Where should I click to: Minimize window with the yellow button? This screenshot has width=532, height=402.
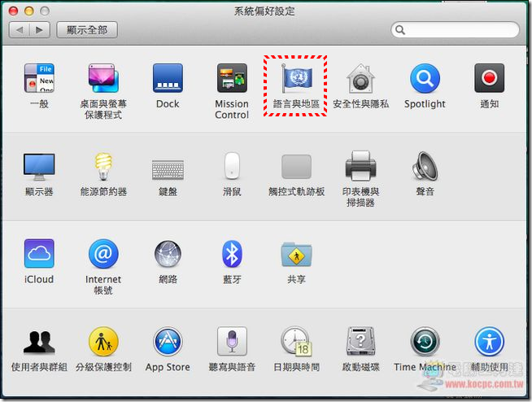pyautogui.click(x=28, y=11)
